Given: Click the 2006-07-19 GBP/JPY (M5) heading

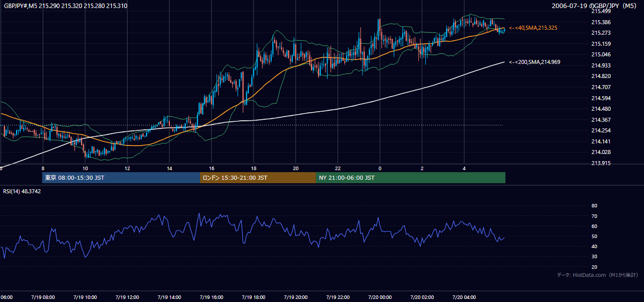Looking at the screenshot, I should click(x=595, y=6).
